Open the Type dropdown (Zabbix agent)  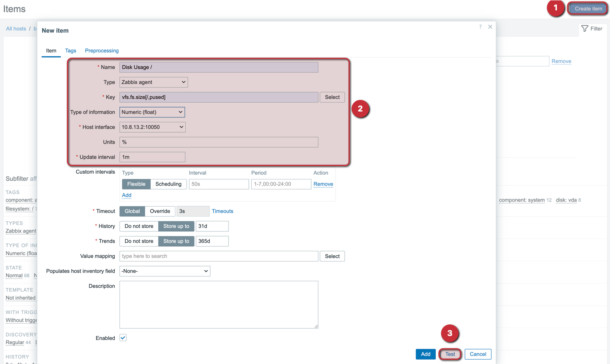153,82
